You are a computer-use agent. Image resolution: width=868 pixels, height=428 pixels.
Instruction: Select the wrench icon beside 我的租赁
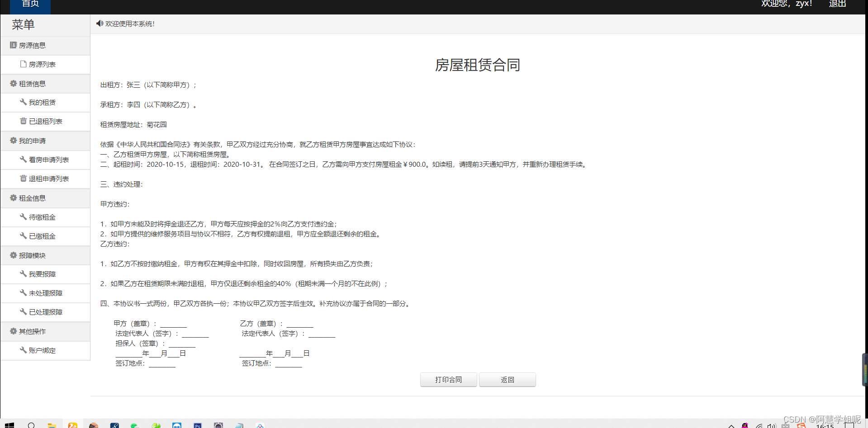23,102
